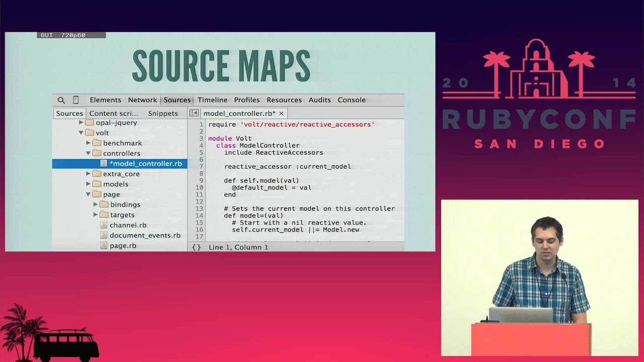Switch to the Network panel tab

142,100
